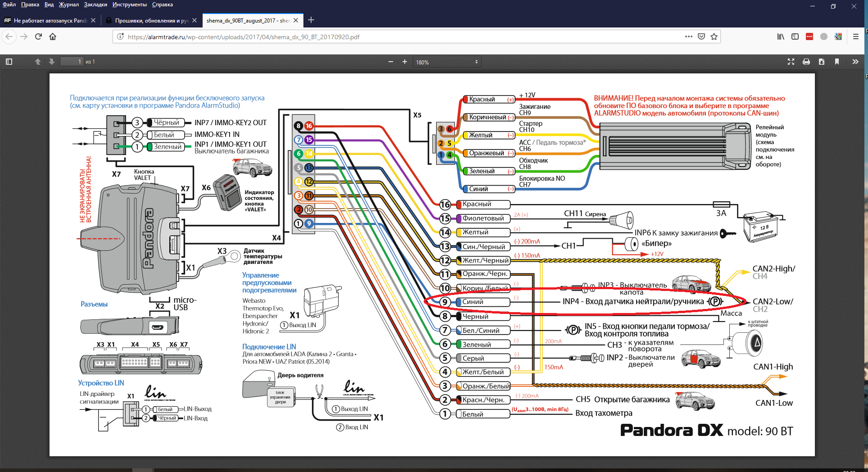Switch to PDF presentation mode
This screenshot has height=472, width=868.
click(791, 62)
